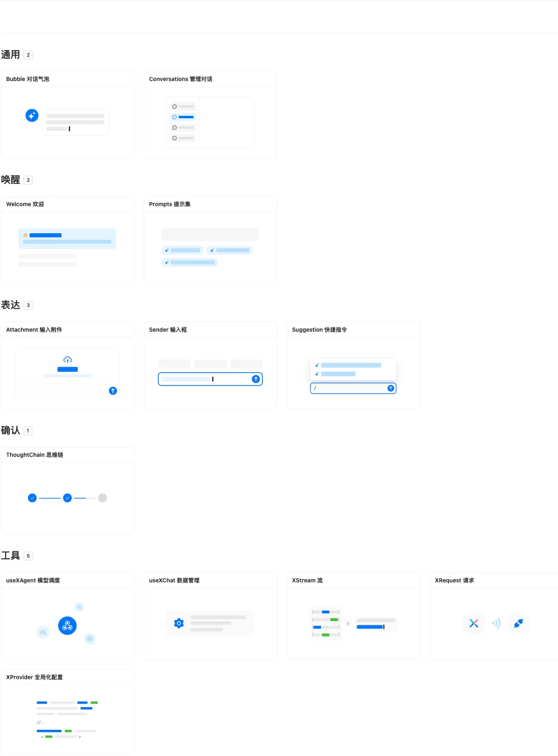The height and width of the screenshot is (756, 558).
Task: Click the gray pending step in ThoughtChain
Action: coord(102,498)
